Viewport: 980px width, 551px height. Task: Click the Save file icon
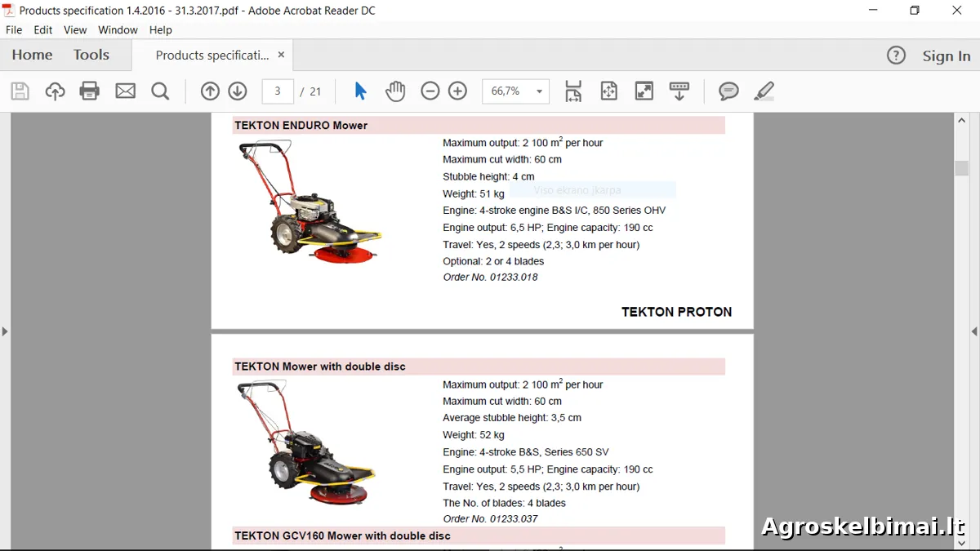20,91
